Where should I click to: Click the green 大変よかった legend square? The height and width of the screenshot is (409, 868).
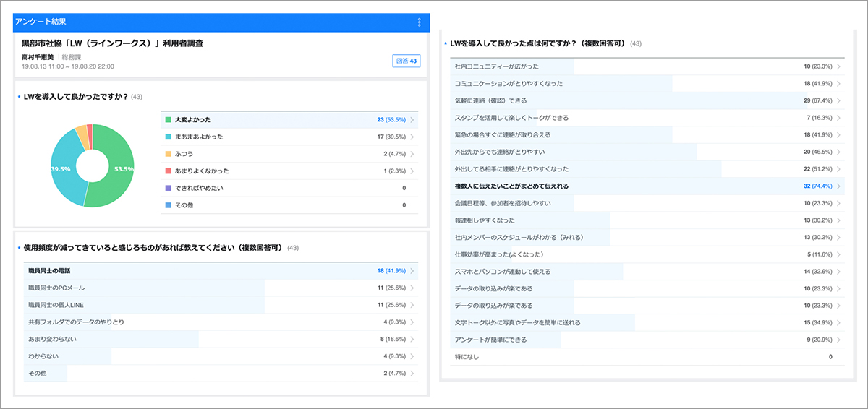coord(168,120)
